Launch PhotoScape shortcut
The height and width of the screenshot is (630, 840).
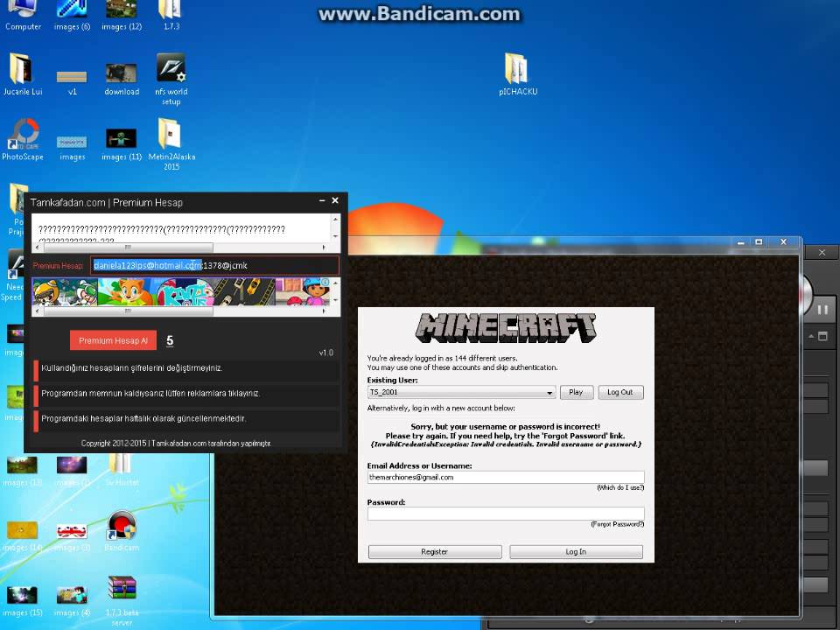pyautogui.click(x=23, y=139)
